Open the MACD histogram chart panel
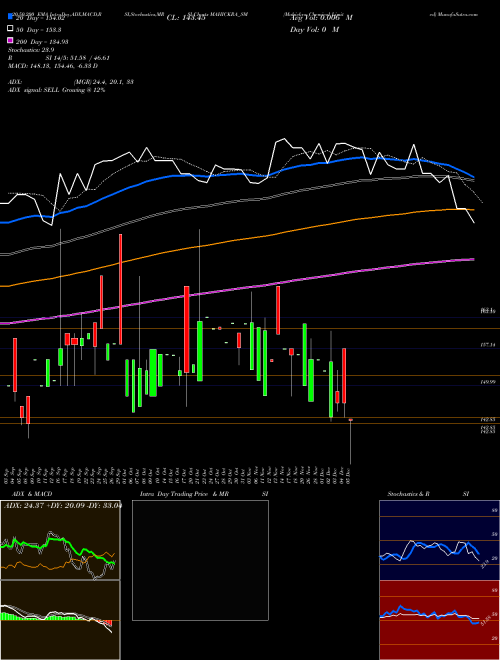 tap(60, 620)
